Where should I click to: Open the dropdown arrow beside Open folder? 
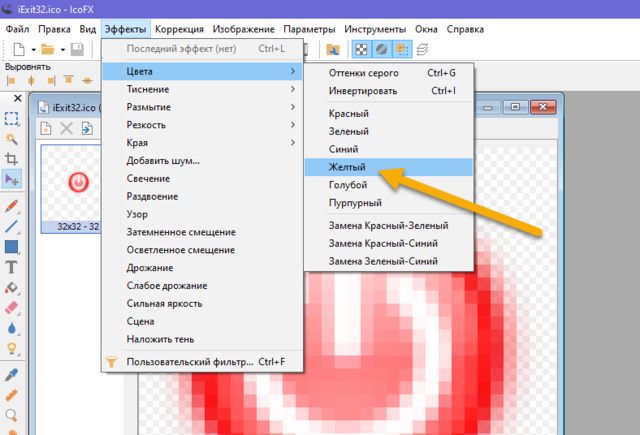pos(62,50)
